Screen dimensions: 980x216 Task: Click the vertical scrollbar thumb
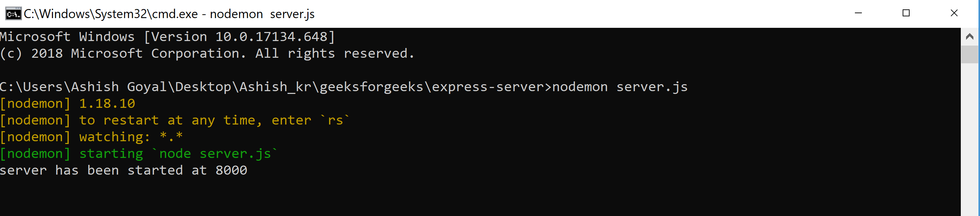(969, 54)
